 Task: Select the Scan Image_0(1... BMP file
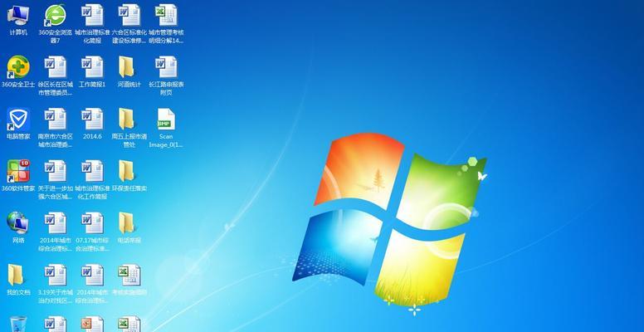166,128
